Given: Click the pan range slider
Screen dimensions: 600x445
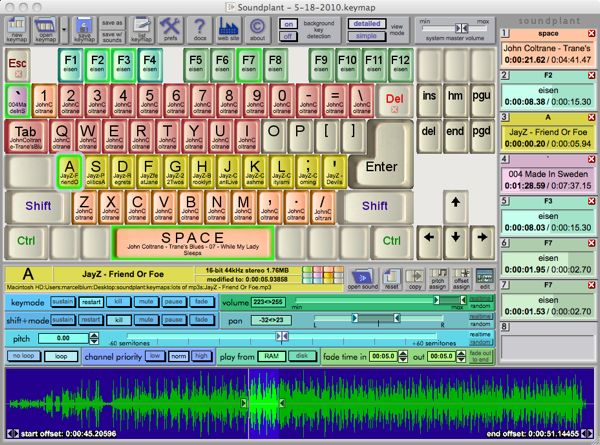Looking at the screenshot, I should 378,318.
